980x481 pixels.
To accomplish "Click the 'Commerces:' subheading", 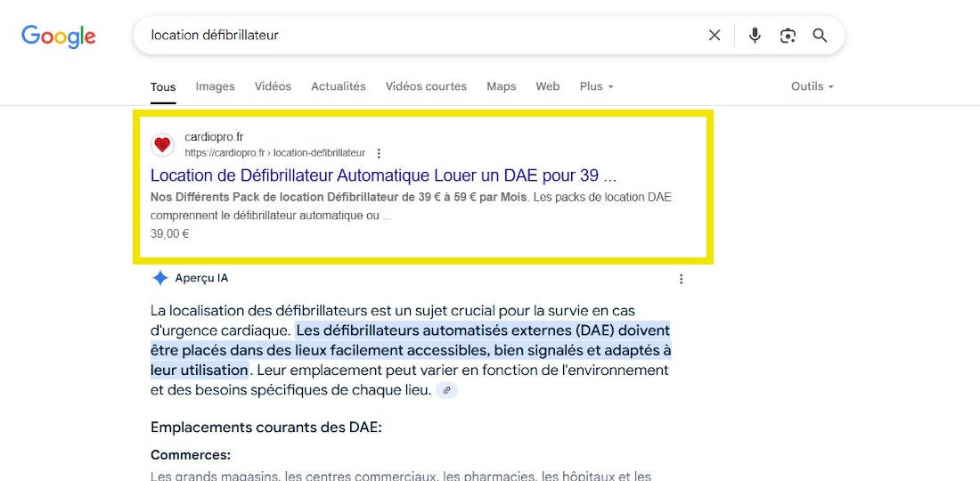I will click(x=191, y=455).
